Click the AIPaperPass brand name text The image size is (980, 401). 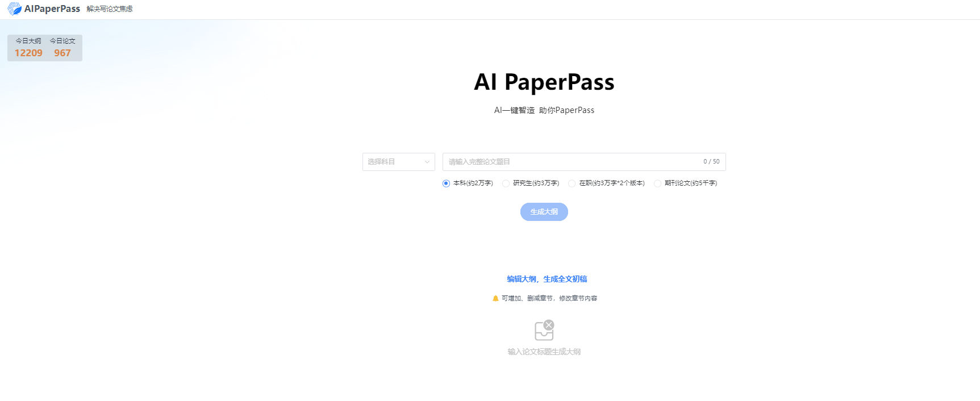(52, 9)
